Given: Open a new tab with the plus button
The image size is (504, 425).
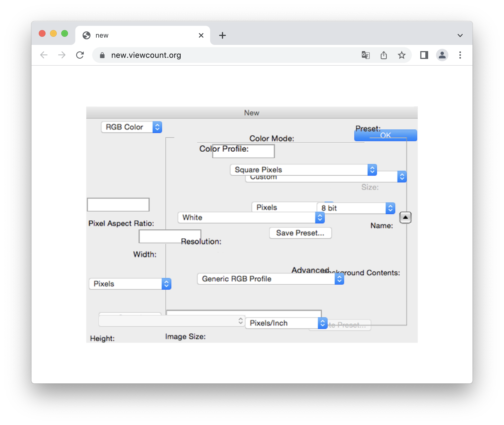Looking at the screenshot, I should (x=223, y=35).
